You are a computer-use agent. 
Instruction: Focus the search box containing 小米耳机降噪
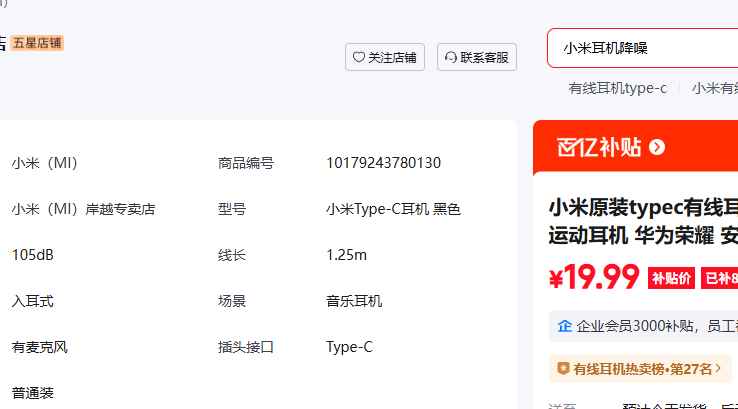(640, 48)
